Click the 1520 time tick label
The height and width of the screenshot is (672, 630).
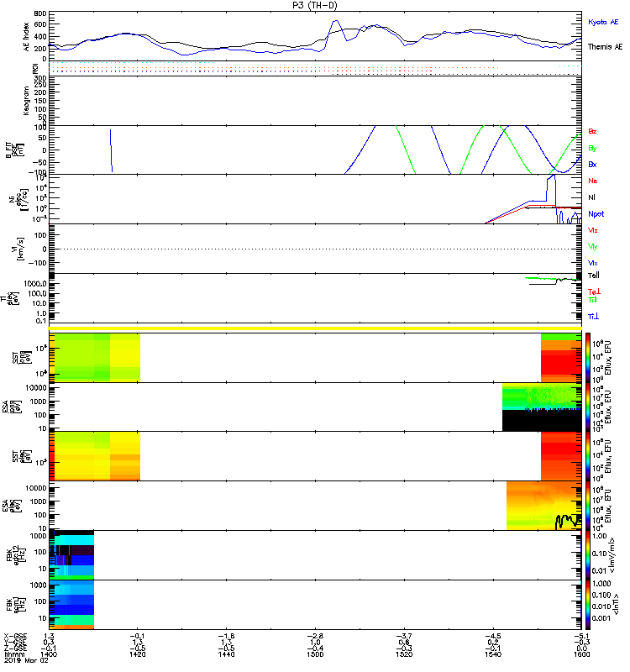pos(404,654)
